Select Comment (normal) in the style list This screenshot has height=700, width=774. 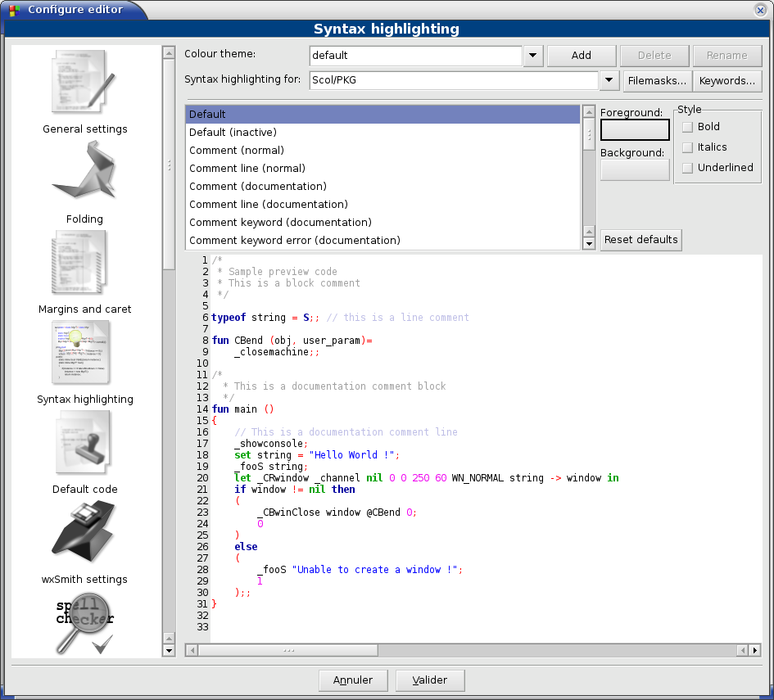pos(382,151)
